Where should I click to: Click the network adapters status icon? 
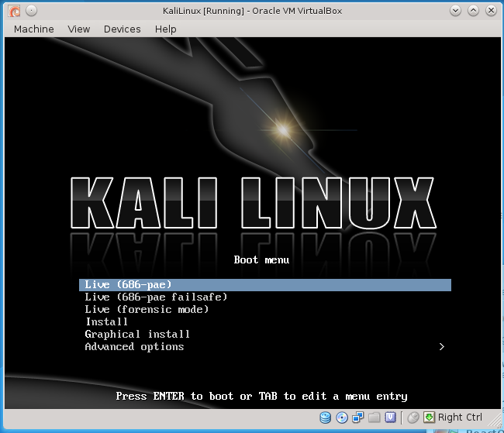click(357, 418)
